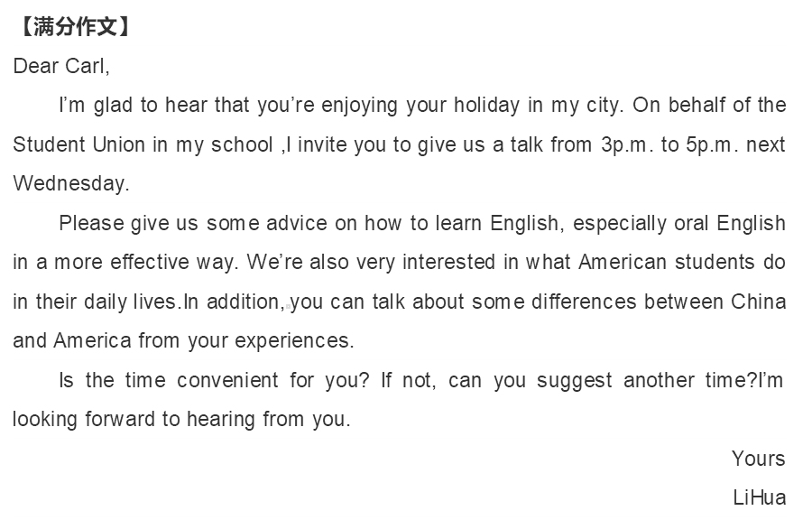
Task: Click the word 'advice' in second paragraph
Action: (x=297, y=223)
